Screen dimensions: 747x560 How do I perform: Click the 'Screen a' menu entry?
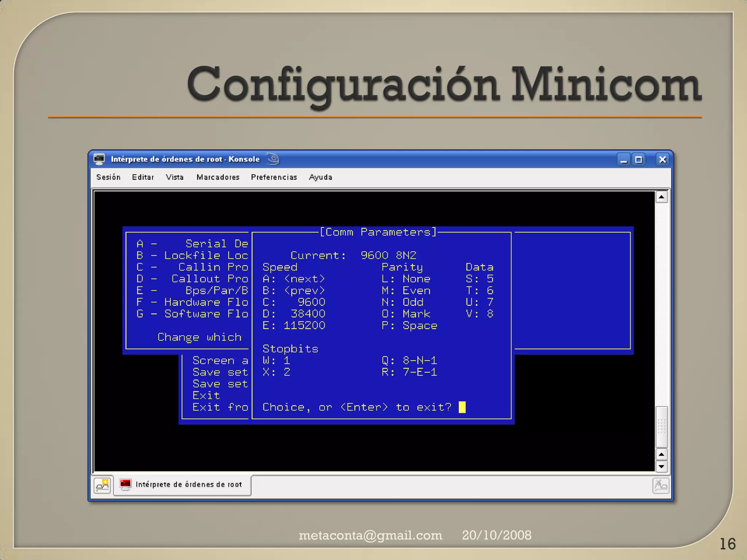coord(220,361)
